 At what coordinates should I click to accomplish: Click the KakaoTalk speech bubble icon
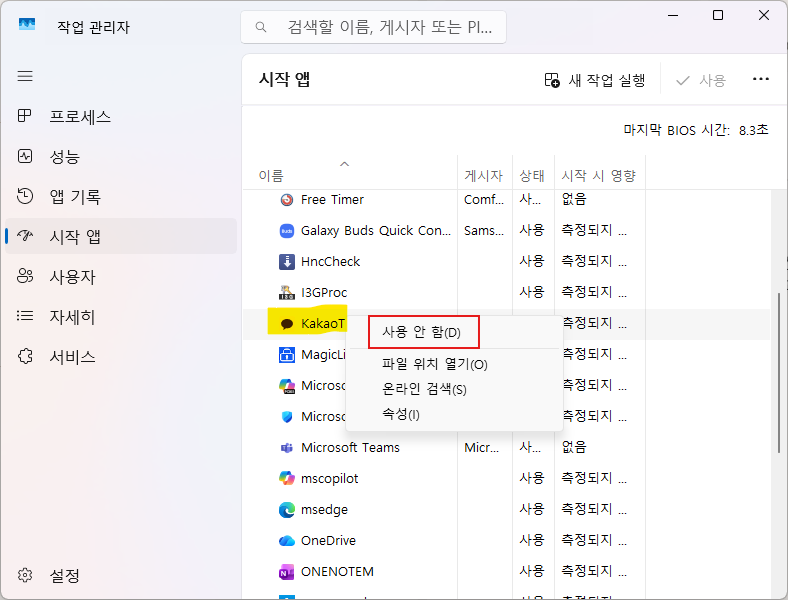286,324
